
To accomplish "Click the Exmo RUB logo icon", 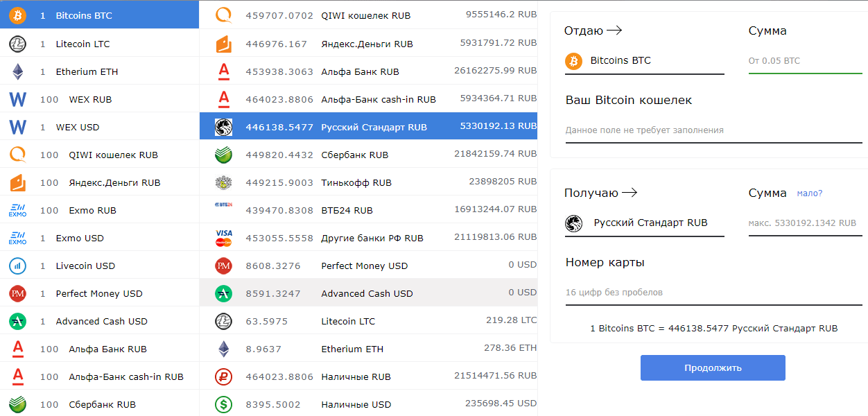I will click(17, 210).
